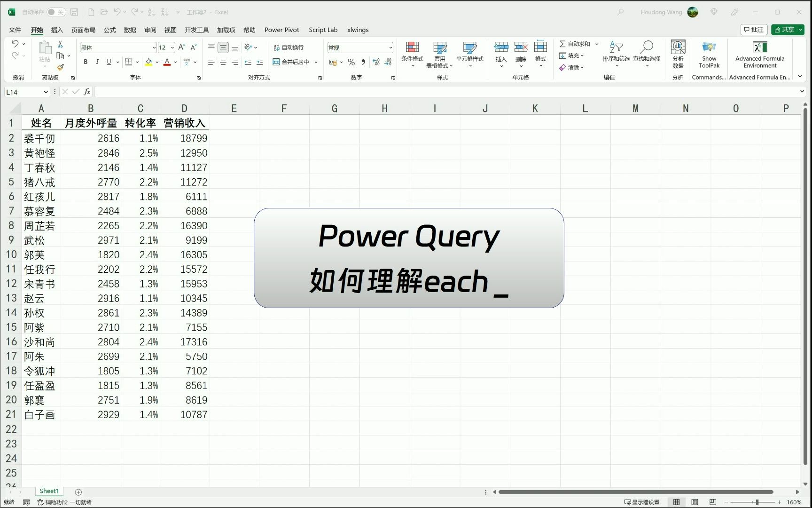
Task: Click the 自动求和 AutoSum button
Action: pyautogui.click(x=575, y=44)
